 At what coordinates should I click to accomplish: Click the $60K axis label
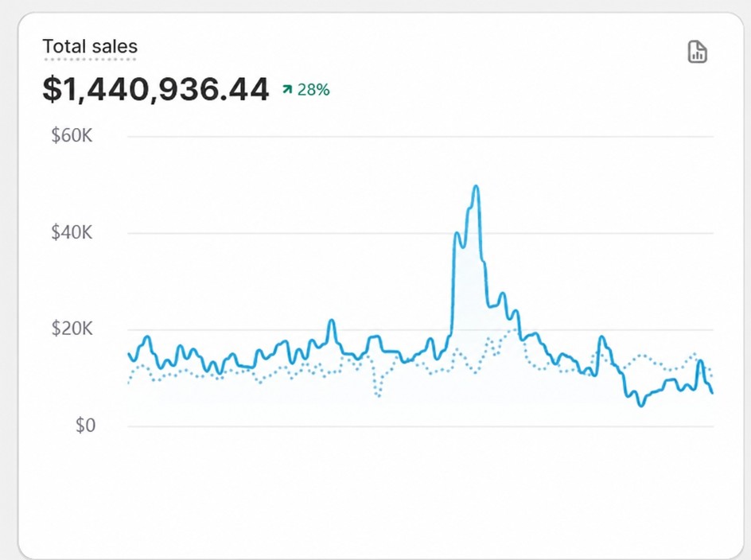pos(72,135)
